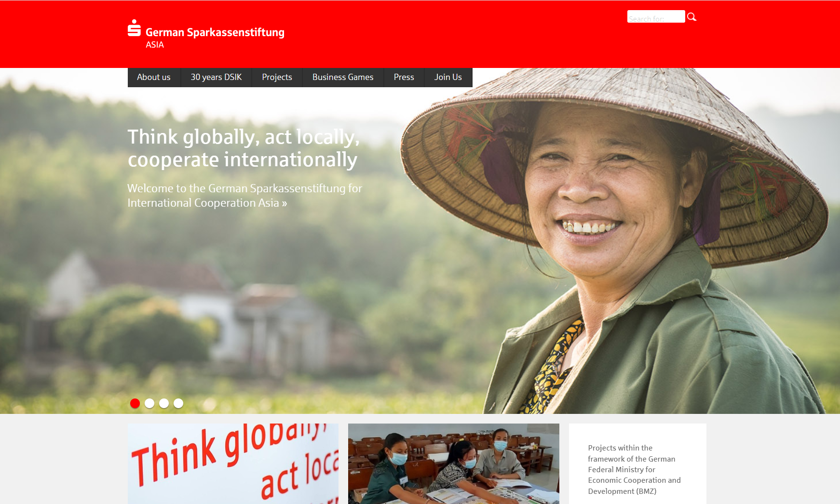Open the Join Us menu
This screenshot has width=840, height=504.
point(448,77)
